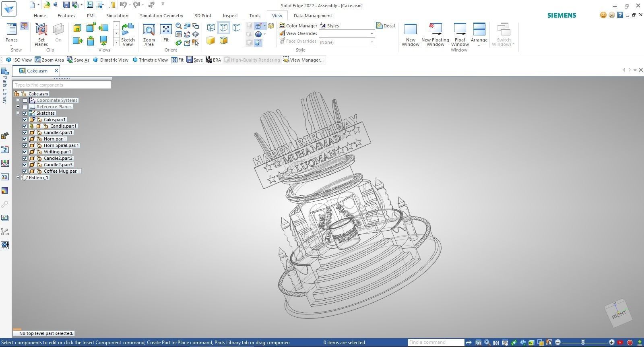Viewport: 644px width, 347px height.
Task: Toggle Horn.par:1 visibility checkbox
Action: point(25,139)
